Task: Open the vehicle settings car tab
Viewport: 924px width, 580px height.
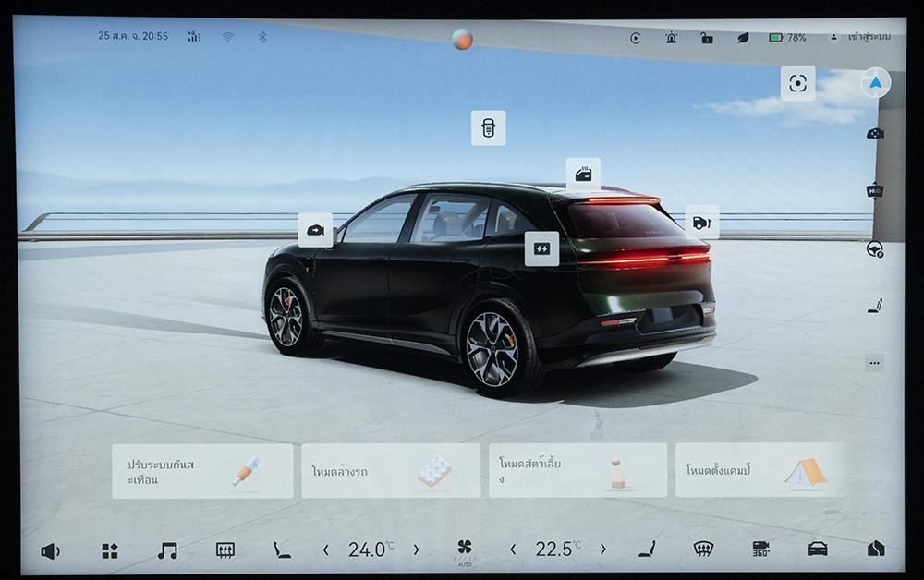Action: tap(818, 550)
